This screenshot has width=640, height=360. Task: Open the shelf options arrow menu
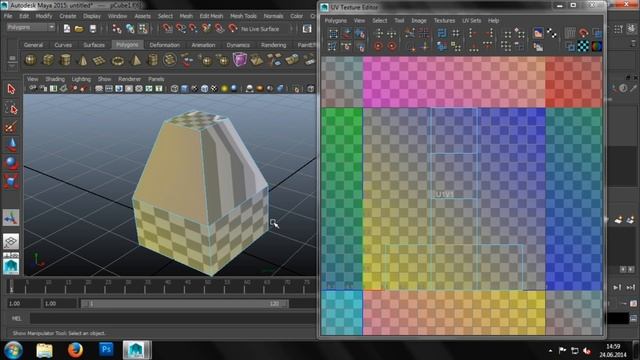[x=12, y=65]
